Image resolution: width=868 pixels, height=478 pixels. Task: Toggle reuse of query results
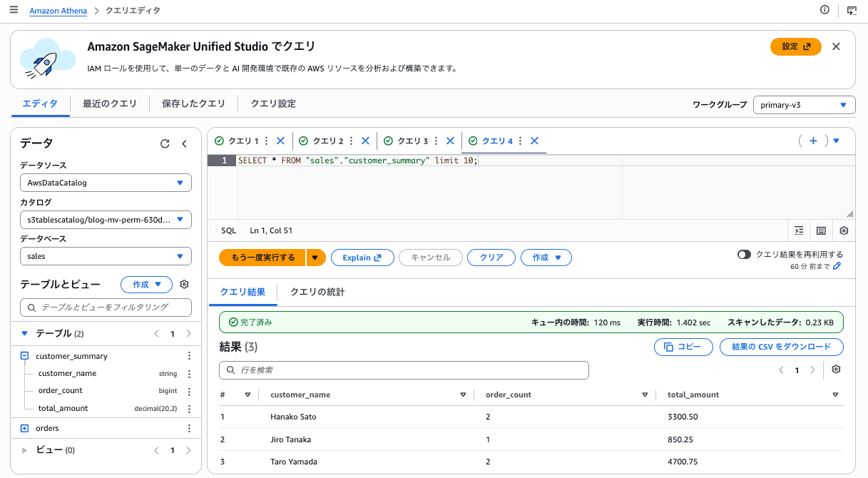744,255
